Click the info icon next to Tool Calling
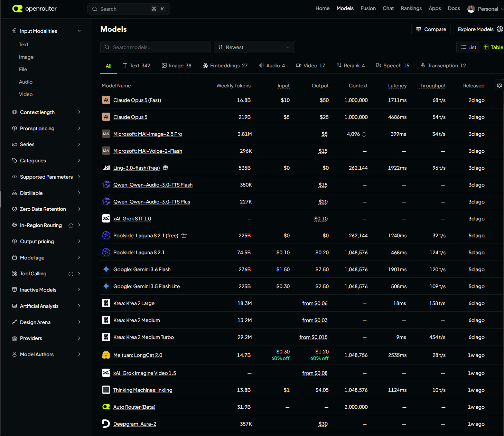The width and height of the screenshot is (504, 436). pyautogui.click(x=71, y=274)
